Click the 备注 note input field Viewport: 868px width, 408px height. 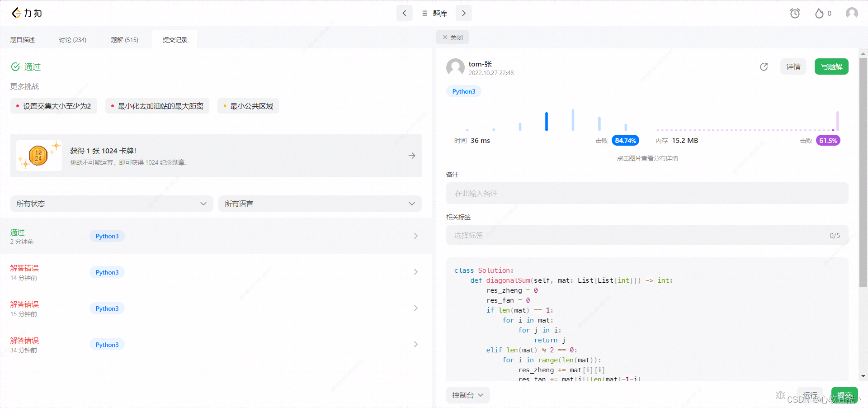[x=647, y=193]
